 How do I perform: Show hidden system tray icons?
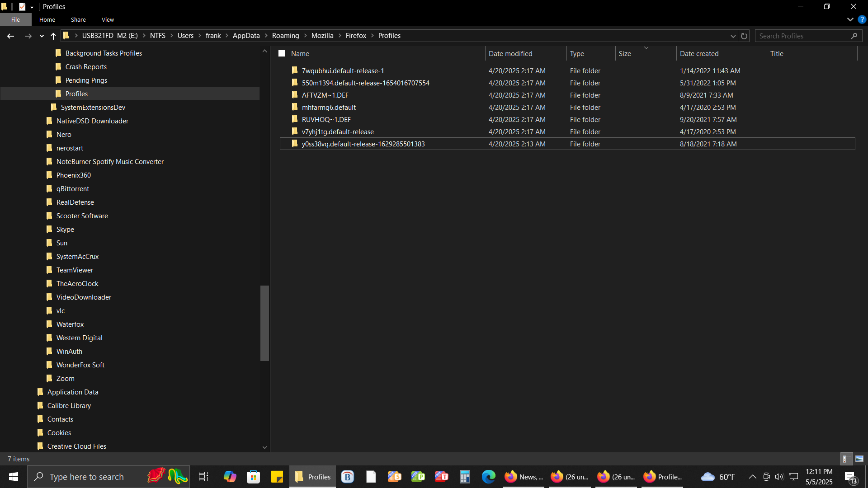point(753,477)
